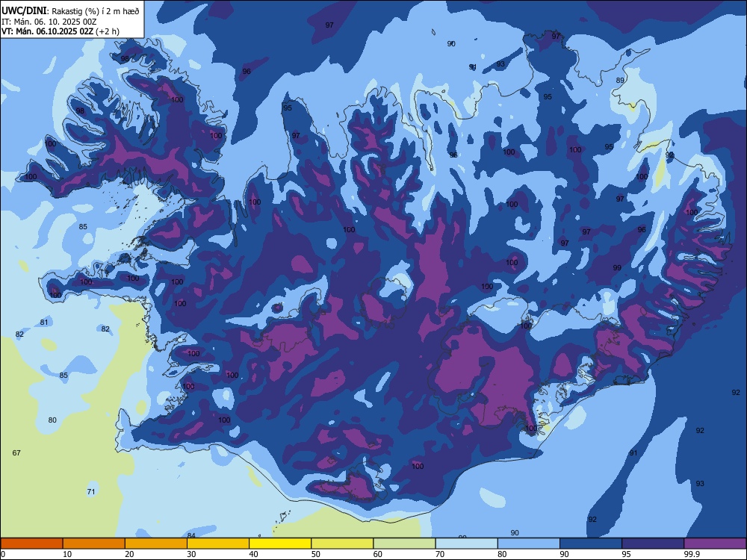The width and height of the screenshot is (747, 560).
Task: Click the "84" humidity value on the map
Action: (x=191, y=535)
